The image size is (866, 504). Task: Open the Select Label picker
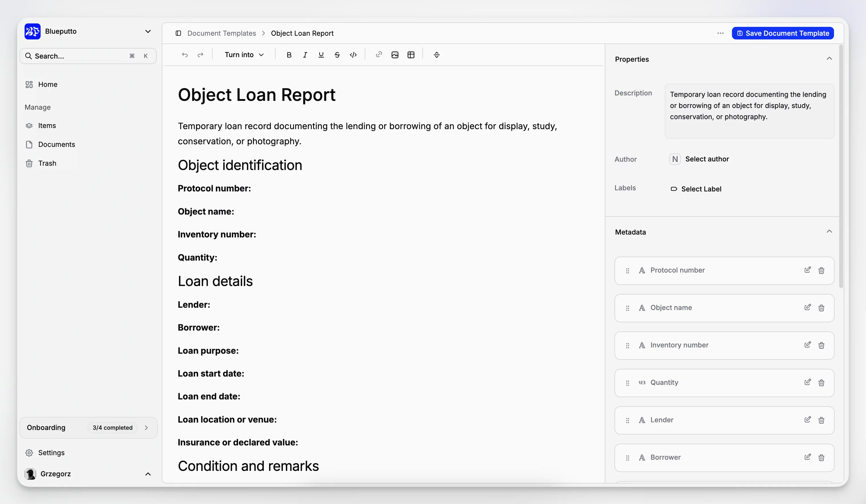point(696,189)
